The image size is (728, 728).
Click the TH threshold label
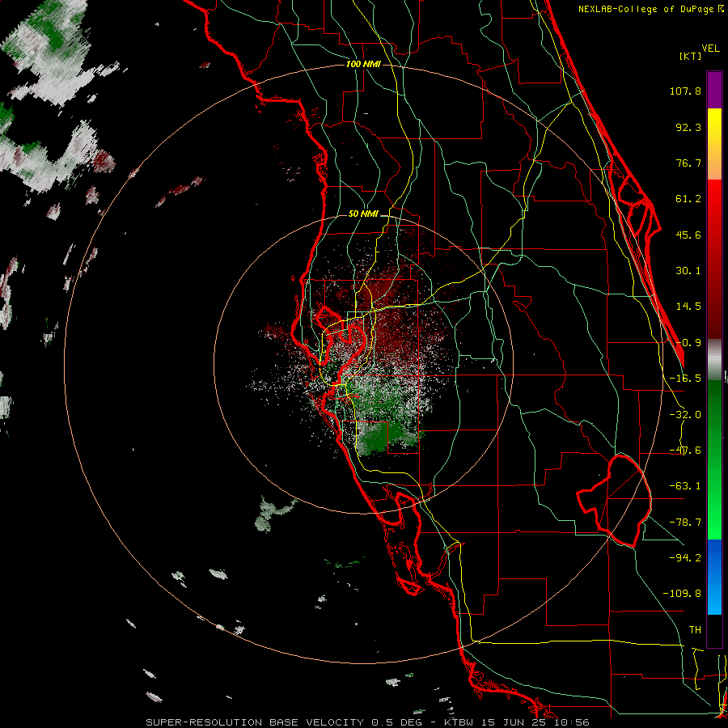tap(695, 629)
